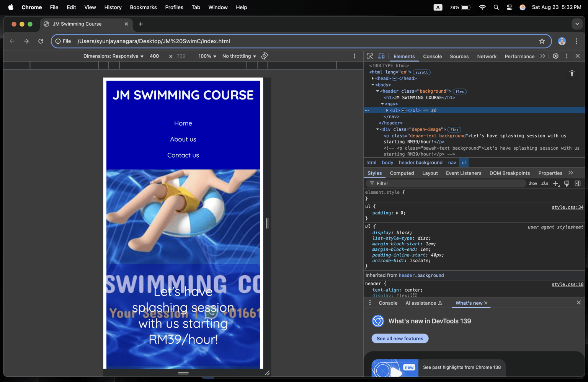Toggle the scroll badge on html
This screenshot has height=382, width=588.
coord(422,72)
